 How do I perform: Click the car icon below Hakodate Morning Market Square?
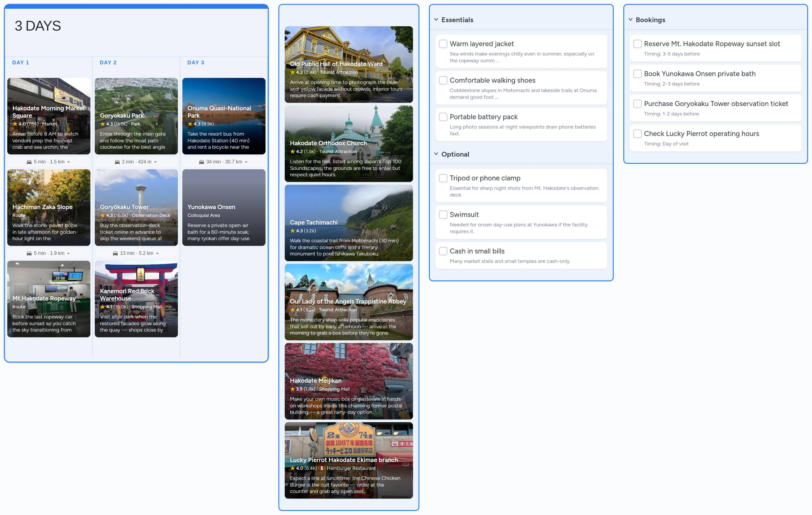click(x=29, y=162)
